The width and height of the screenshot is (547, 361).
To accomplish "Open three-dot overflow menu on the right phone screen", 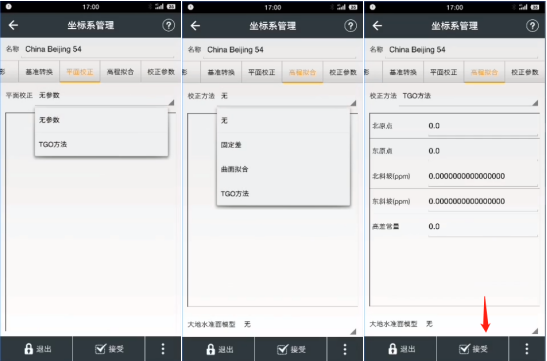I will point(527,348).
